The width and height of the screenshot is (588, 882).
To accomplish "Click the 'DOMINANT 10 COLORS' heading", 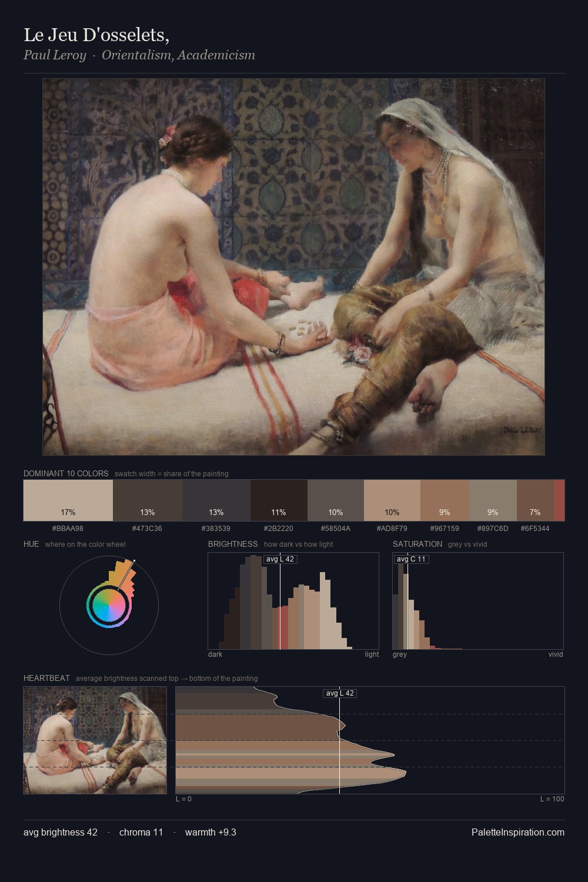I will (66, 473).
